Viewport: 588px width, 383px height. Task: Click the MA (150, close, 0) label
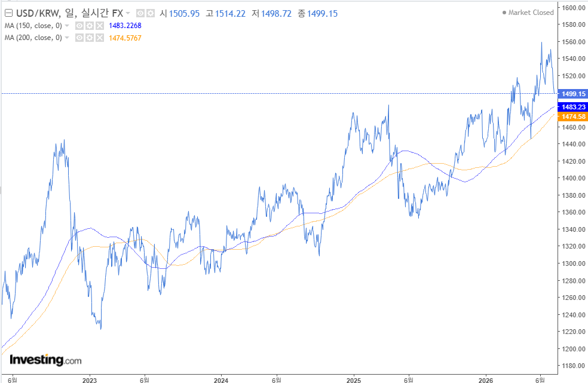33,26
